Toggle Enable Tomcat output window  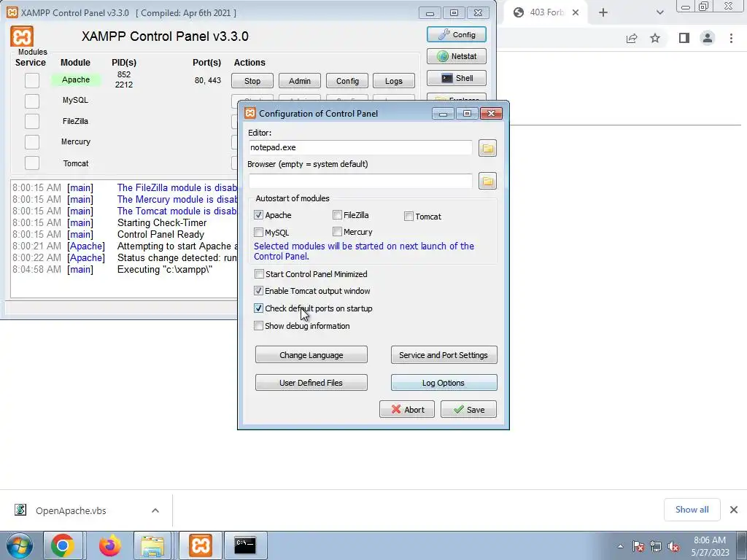click(259, 290)
